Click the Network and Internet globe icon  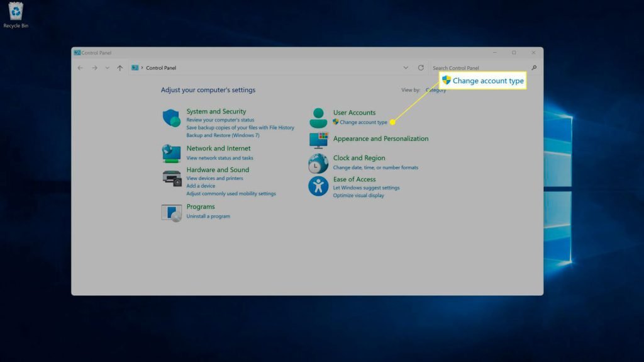point(171,154)
